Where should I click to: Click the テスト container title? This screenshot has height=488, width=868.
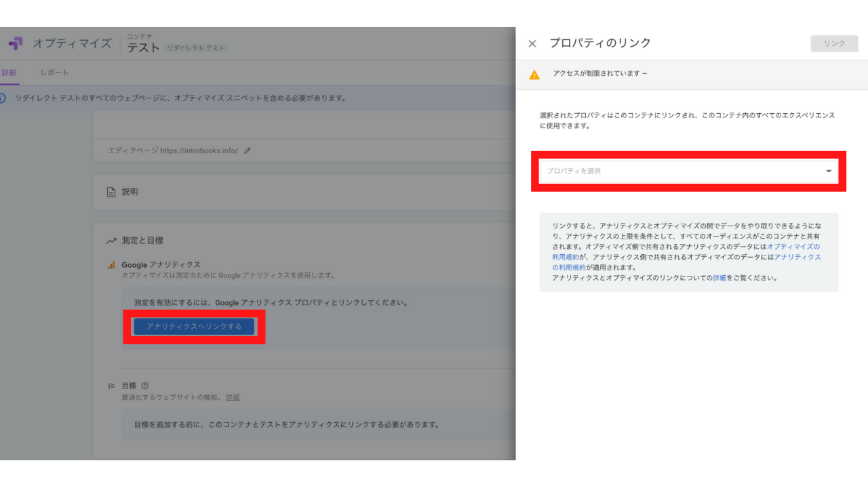point(144,48)
